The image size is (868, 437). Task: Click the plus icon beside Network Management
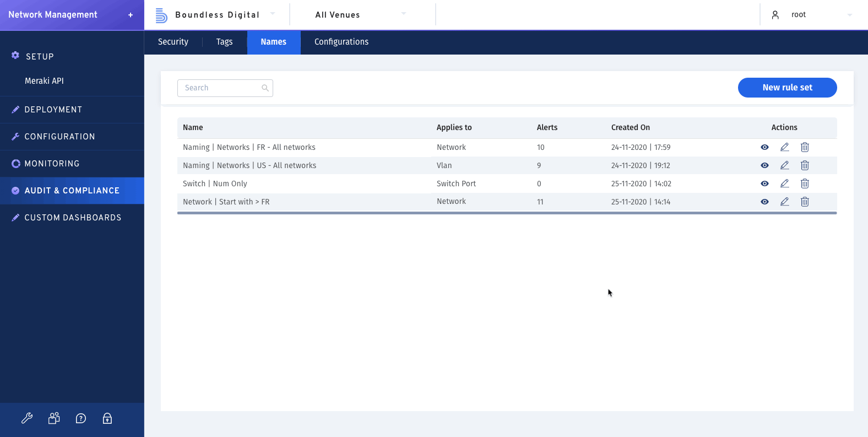tap(131, 15)
